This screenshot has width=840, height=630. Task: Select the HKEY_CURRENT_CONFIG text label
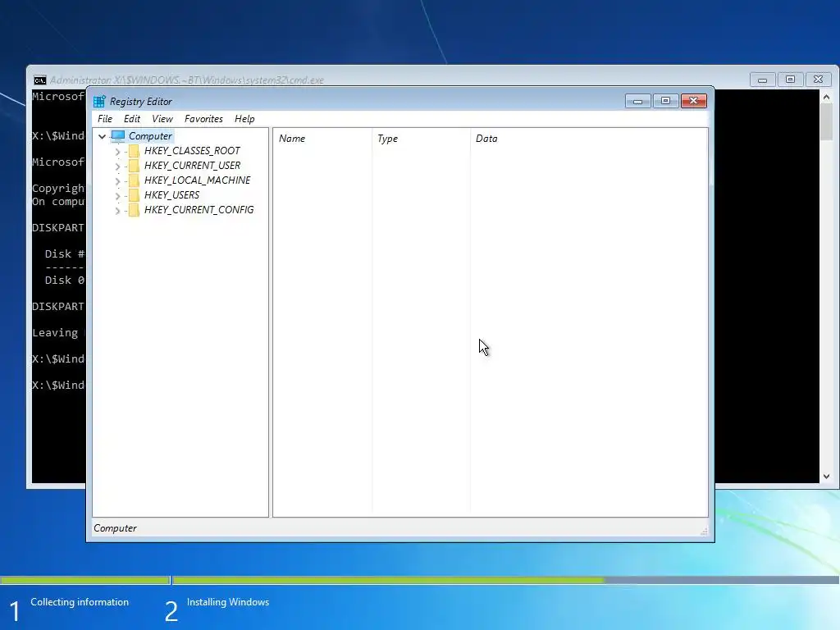pyautogui.click(x=199, y=210)
